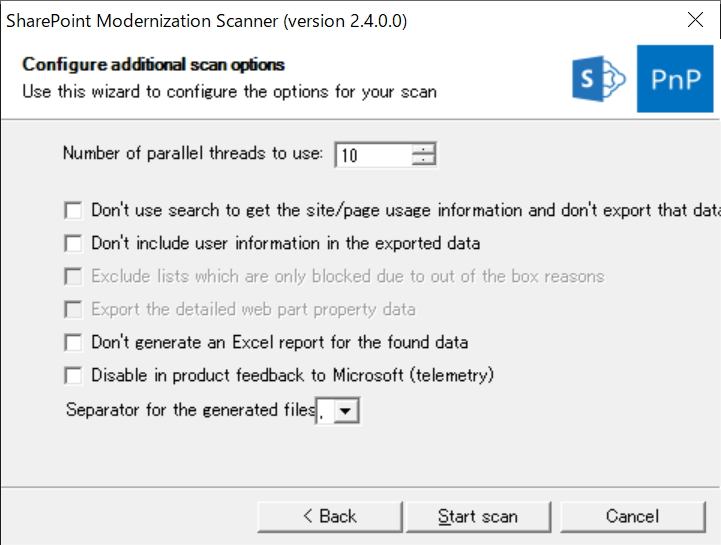Check "Disable in product feedback to Microsoft"
The width and height of the screenshot is (721, 545).
pyautogui.click(x=73, y=376)
